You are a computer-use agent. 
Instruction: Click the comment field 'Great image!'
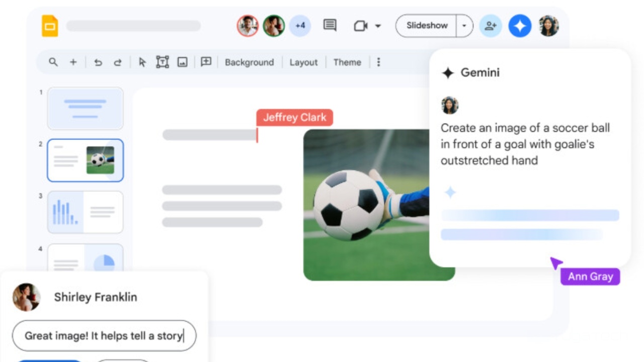click(104, 336)
